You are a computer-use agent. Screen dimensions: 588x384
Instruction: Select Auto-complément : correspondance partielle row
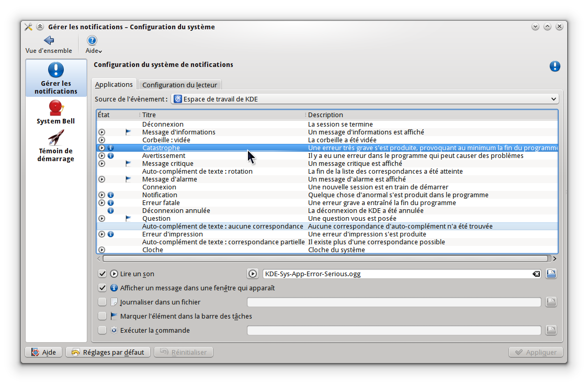[327, 242]
